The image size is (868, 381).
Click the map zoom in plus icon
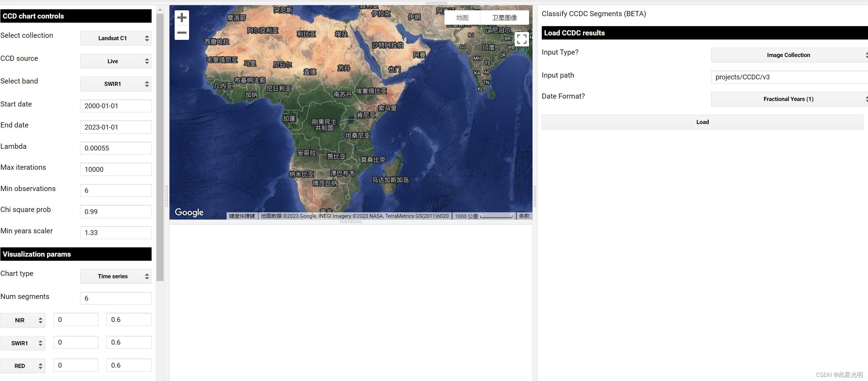point(182,18)
